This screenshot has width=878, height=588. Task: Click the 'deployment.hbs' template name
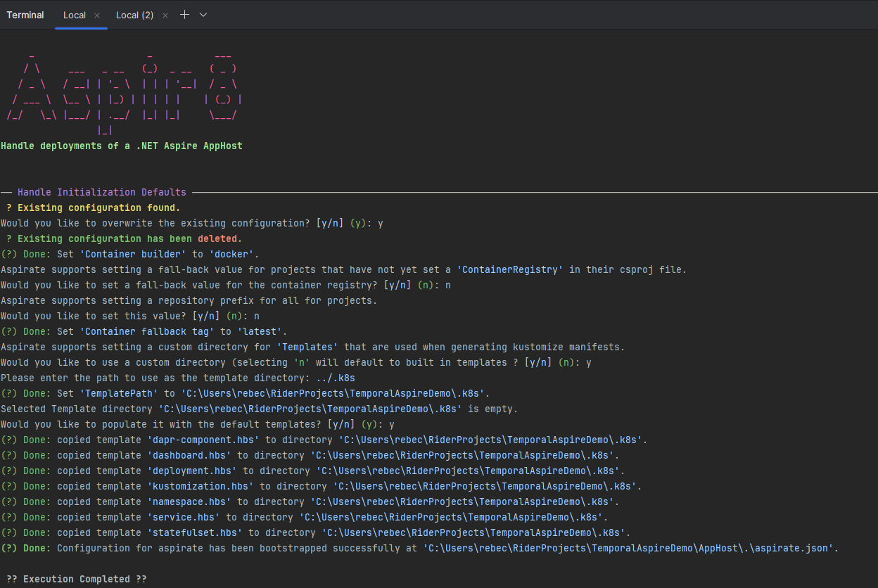[192, 471]
